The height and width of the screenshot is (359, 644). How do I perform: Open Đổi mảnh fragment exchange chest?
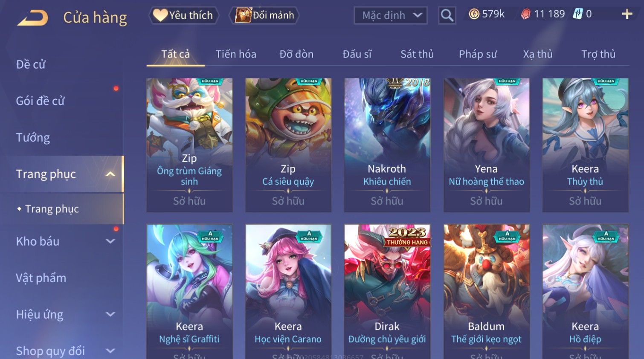tap(264, 15)
